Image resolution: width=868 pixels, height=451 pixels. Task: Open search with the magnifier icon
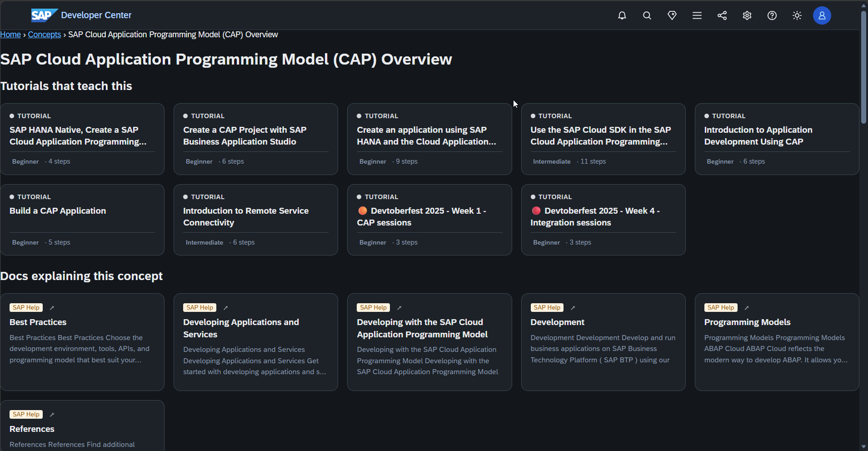(x=647, y=15)
